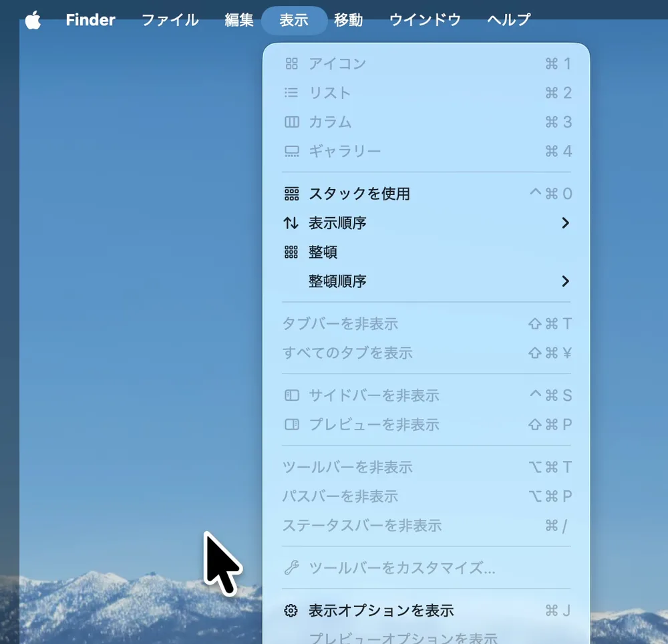Select the 整頓順序 menu entry

(426, 281)
